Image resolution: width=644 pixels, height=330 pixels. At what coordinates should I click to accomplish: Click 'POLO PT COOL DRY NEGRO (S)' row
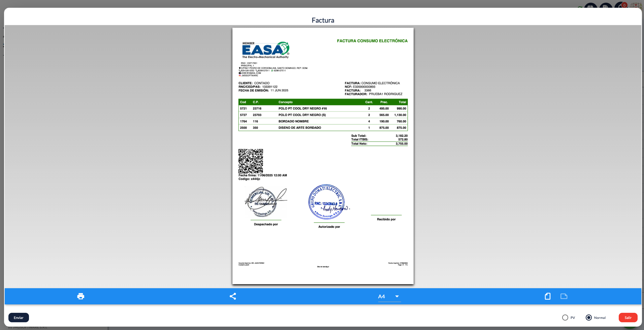(x=323, y=115)
